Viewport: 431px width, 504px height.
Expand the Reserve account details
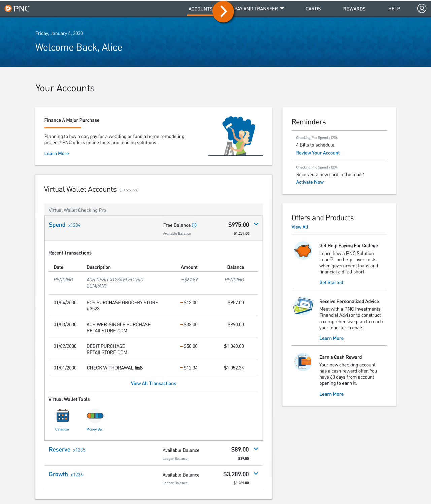[256, 449]
